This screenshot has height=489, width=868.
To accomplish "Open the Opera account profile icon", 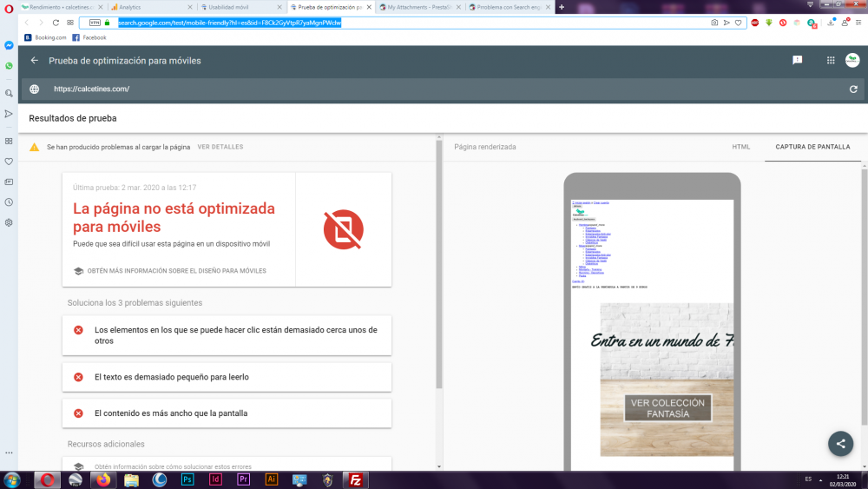I will pyautogui.click(x=845, y=23).
